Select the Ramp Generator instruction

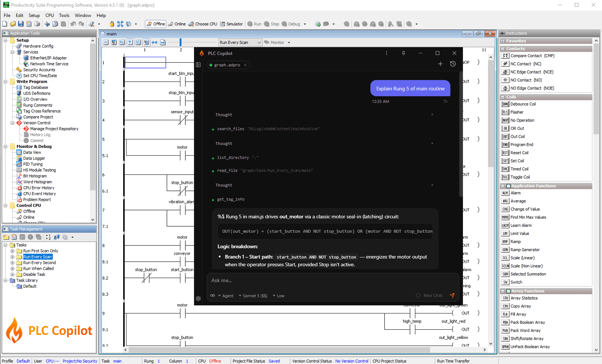pos(525,250)
